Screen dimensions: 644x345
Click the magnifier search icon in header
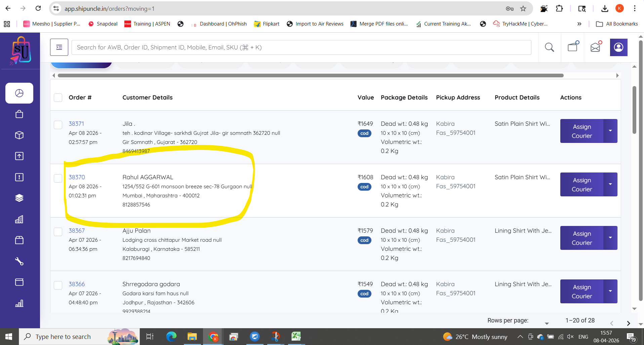pyautogui.click(x=549, y=47)
